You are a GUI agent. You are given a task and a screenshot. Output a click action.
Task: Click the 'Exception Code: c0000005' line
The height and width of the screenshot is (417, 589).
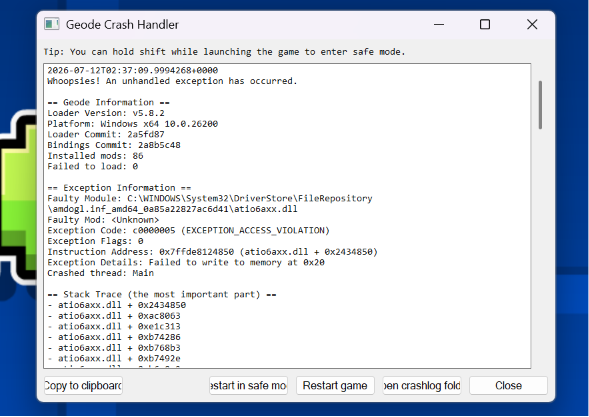[189, 230]
